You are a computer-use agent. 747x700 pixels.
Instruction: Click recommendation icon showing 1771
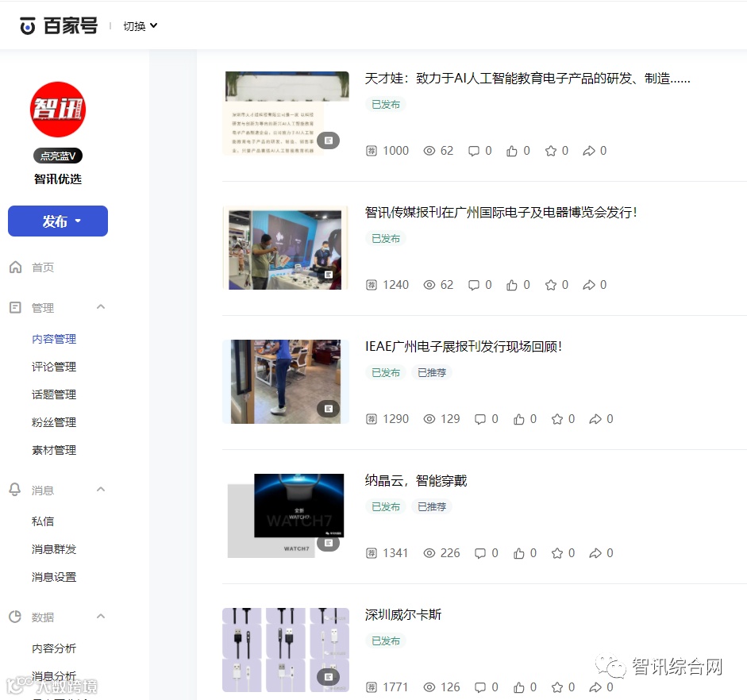coord(372,687)
